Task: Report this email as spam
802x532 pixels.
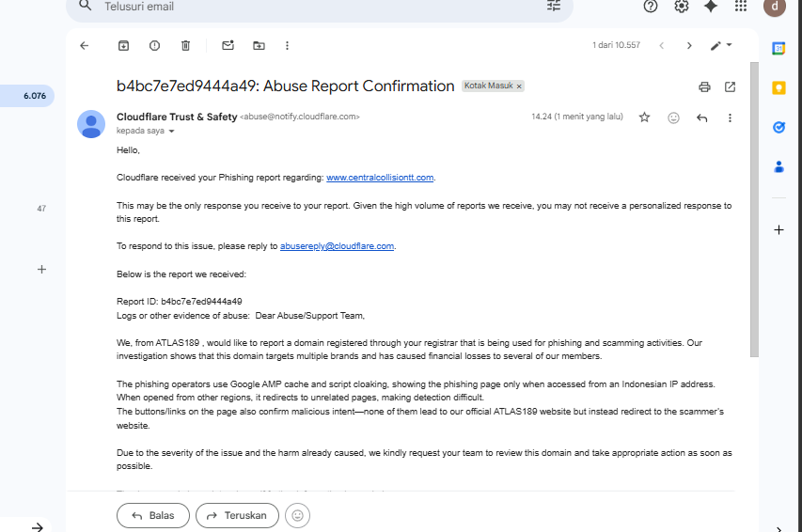Action: coord(154,45)
